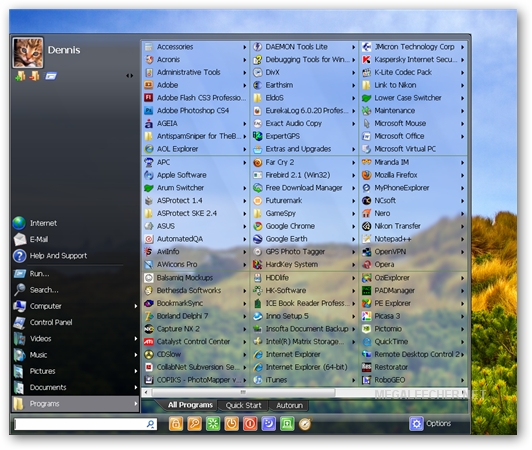
Task: Expand the Computer submenu arrow
Action: pos(136,306)
